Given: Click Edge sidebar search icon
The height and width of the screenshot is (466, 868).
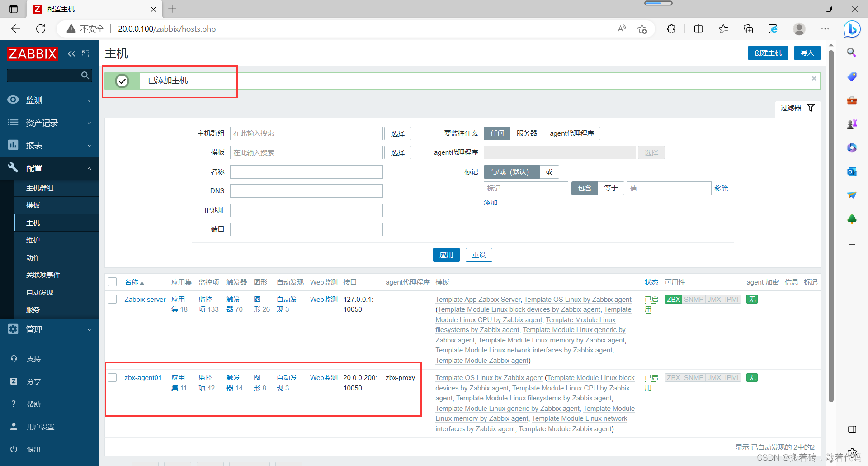Looking at the screenshot, I should pos(852,52).
